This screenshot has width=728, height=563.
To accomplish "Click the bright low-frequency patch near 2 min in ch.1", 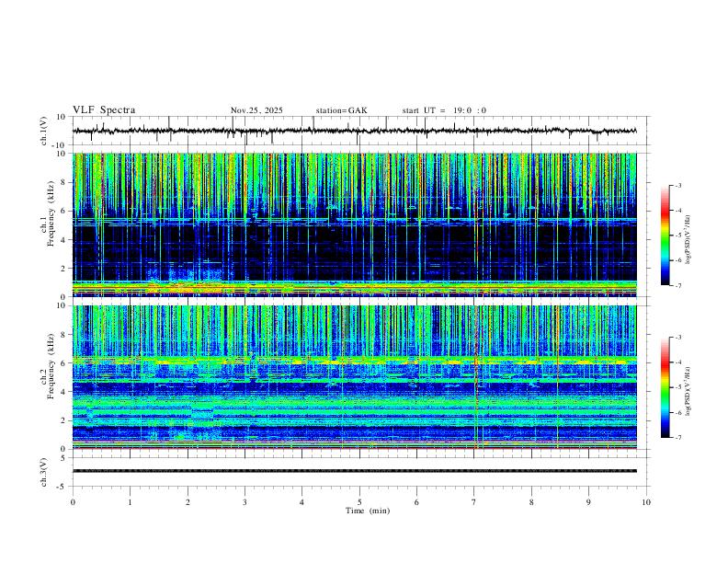I will 186,287.
